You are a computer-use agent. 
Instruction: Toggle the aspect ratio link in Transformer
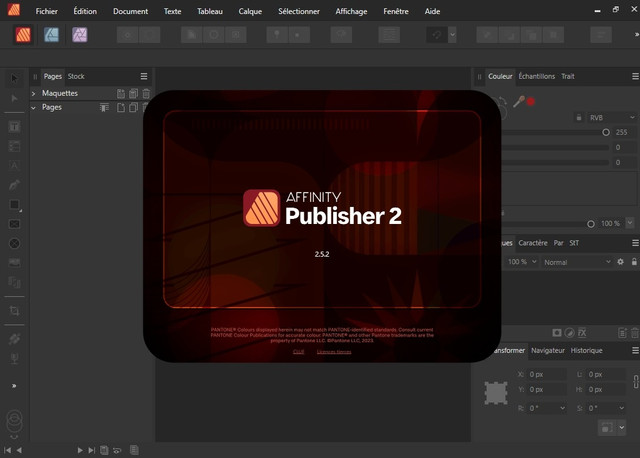point(636,382)
